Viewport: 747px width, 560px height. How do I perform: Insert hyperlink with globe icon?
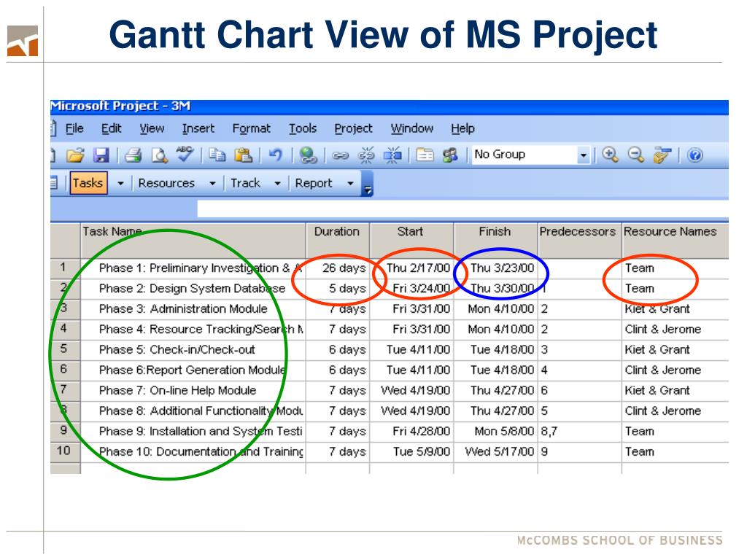[x=308, y=155]
